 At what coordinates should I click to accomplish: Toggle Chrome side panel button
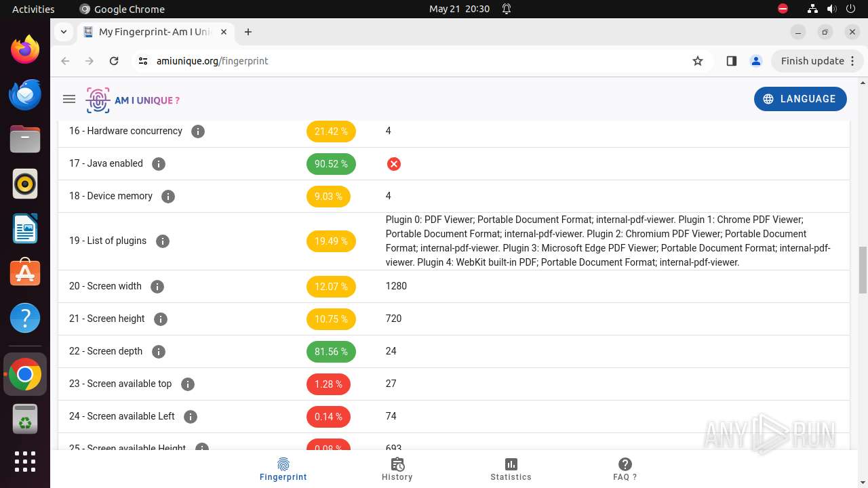pos(731,61)
